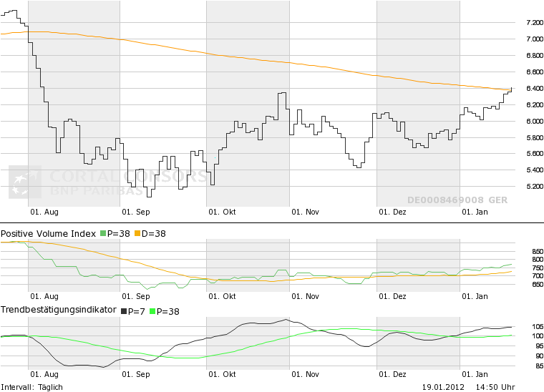Click the 700 value on Positive Volume Index axis
Screen dimensions: 544x392
pyautogui.click(x=538, y=276)
